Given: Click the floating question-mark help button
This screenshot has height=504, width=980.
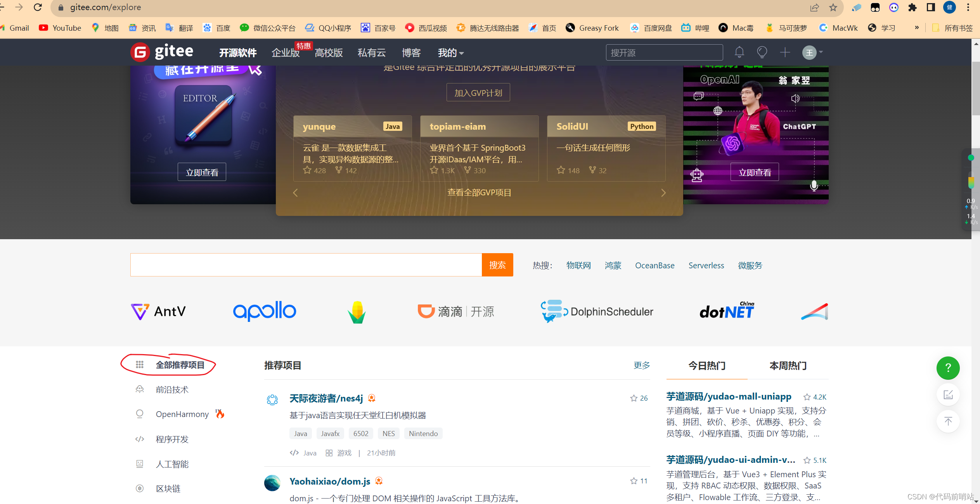Looking at the screenshot, I should click(x=948, y=368).
